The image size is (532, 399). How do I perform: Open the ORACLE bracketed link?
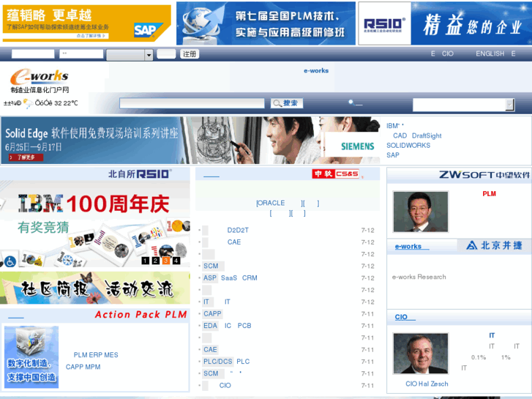pyautogui.click(x=271, y=203)
